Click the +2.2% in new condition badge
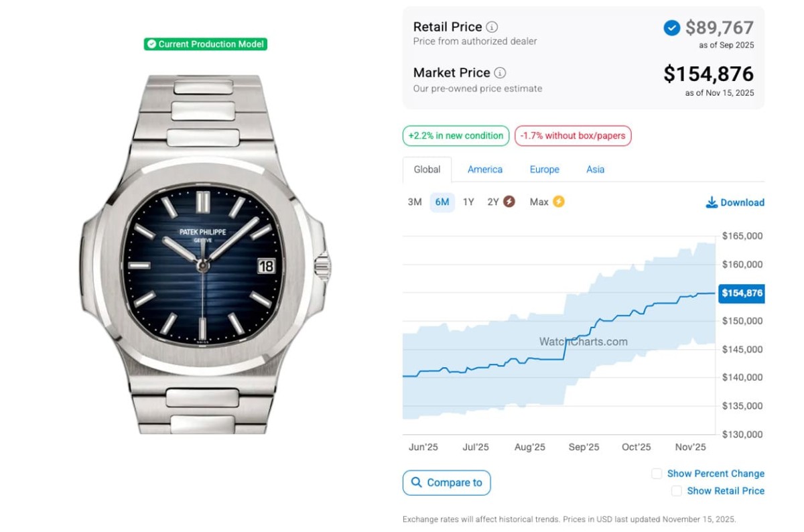This screenshot has width=804, height=532. (x=456, y=136)
